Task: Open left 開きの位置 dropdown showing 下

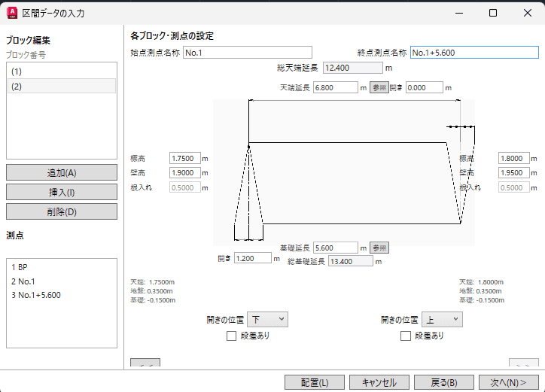Action: coord(267,319)
